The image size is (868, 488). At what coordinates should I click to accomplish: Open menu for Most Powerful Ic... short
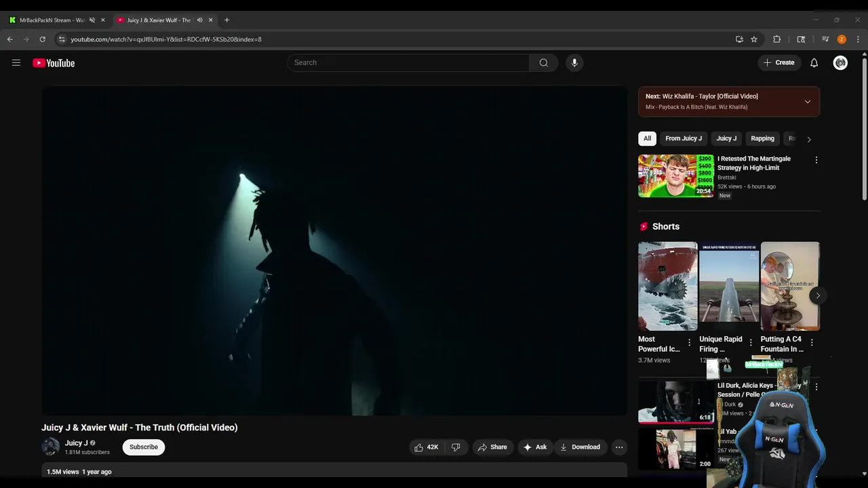(690, 343)
